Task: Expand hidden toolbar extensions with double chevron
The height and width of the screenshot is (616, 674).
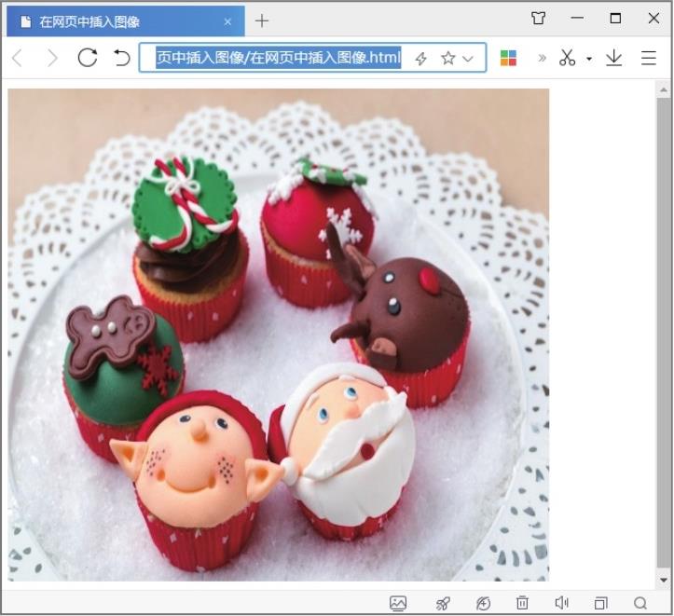Action: [x=542, y=58]
